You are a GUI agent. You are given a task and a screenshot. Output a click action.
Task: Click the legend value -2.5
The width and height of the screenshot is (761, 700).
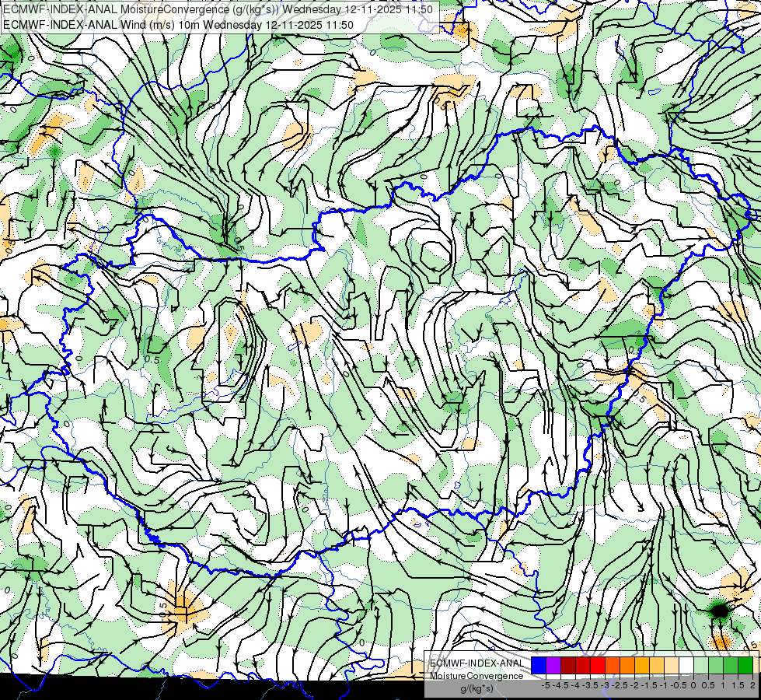tap(620, 685)
